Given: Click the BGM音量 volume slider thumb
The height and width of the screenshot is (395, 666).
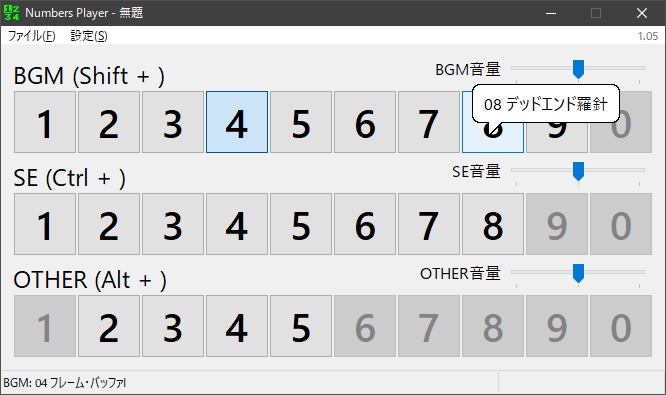Looking at the screenshot, I should pos(578,69).
